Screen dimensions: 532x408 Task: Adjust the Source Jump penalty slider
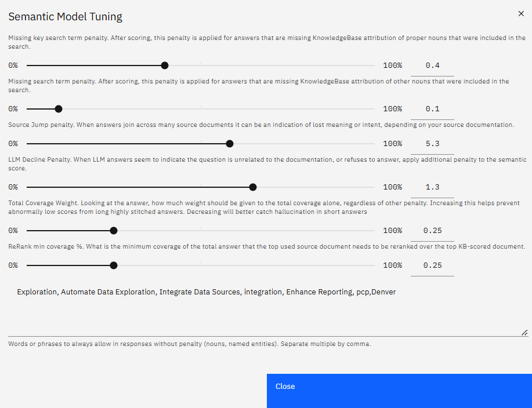point(230,144)
